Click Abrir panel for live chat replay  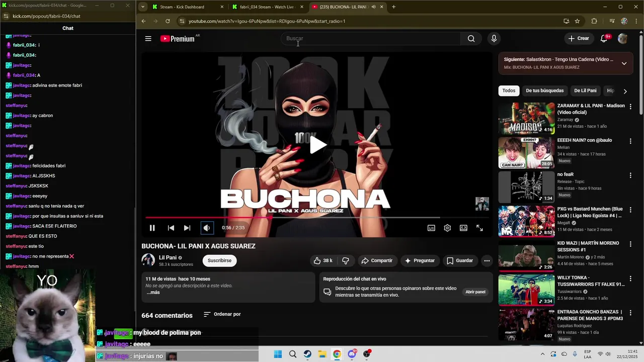(475, 292)
